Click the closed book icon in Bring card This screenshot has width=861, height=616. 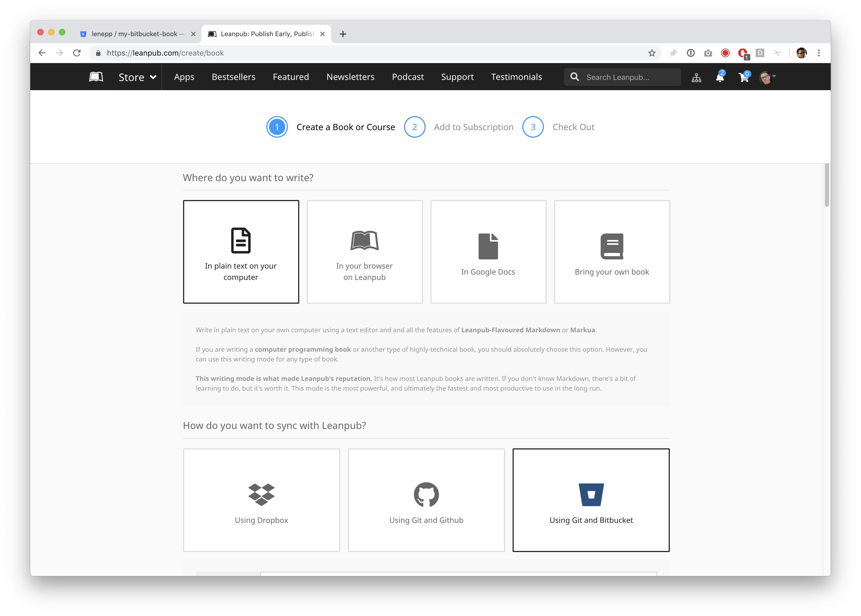tap(612, 246)
